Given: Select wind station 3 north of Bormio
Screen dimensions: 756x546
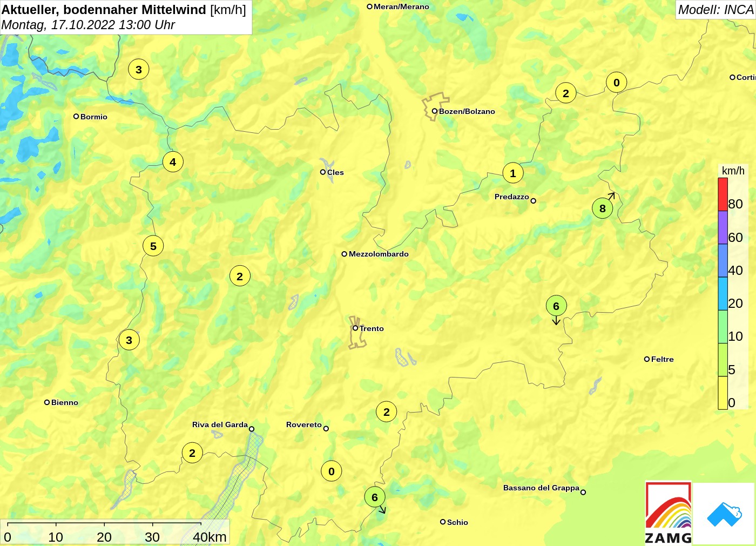Looking at the screenshot, I should tap(139, 69).
